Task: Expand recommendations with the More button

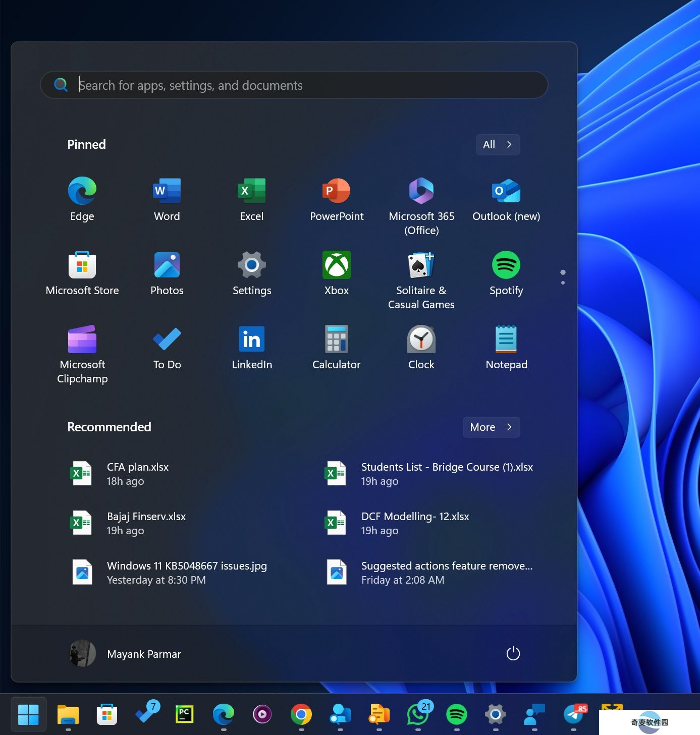Action: [x=491, y=427]
